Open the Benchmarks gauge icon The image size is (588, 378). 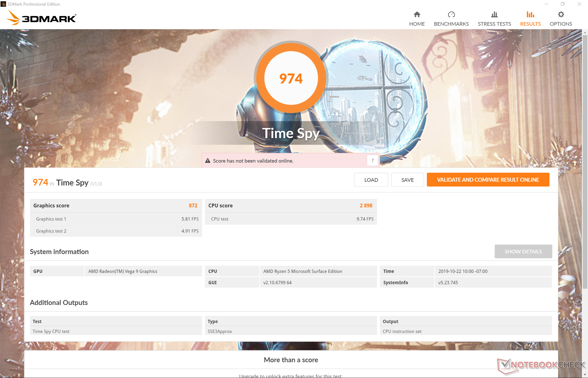(x=451, y=14)
